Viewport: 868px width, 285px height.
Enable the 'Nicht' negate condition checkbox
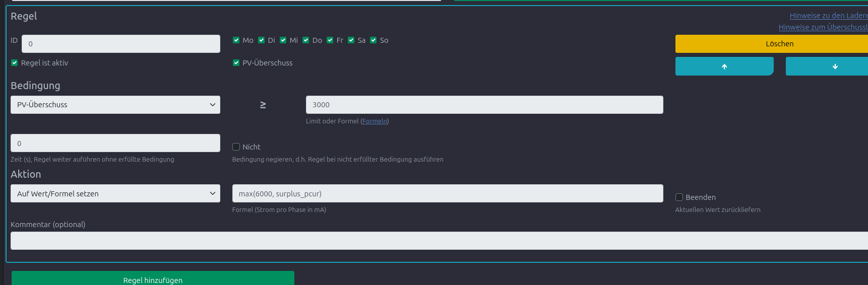(236, 147)
